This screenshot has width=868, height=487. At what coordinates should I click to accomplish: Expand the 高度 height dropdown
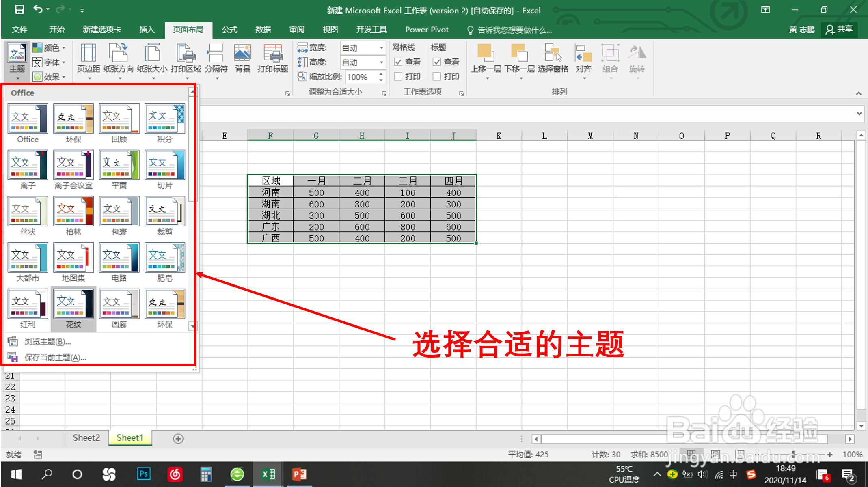(x=381, y=62)
